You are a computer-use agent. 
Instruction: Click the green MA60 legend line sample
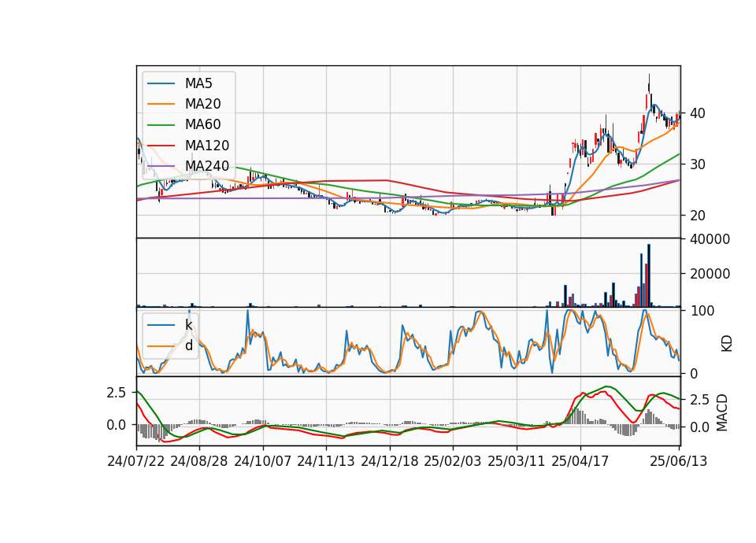(161, 125)
